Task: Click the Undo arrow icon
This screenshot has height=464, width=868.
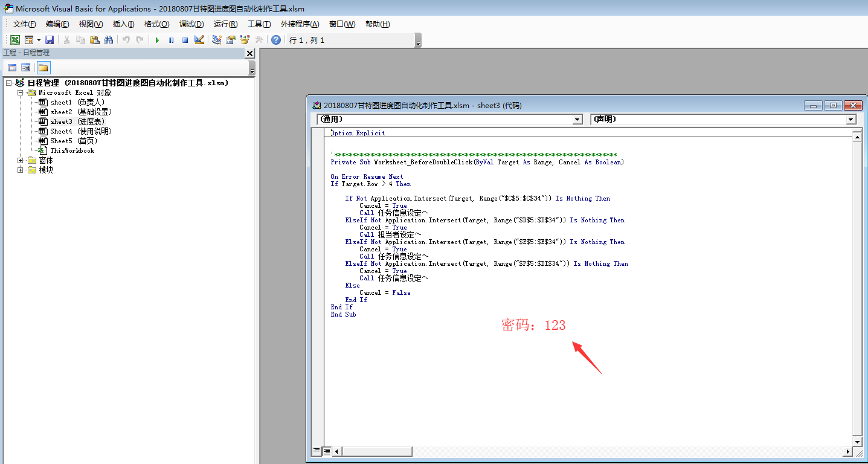Action: pos(126,40)
